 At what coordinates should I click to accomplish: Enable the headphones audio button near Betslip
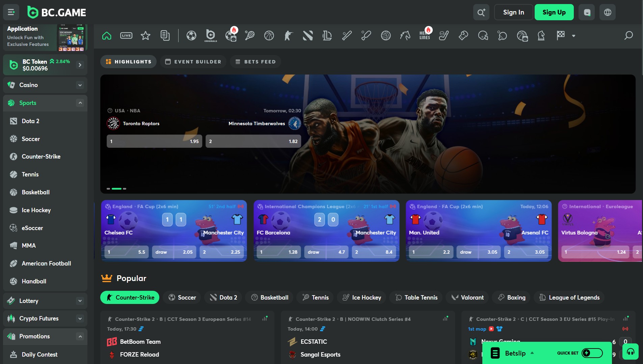(x=631, y=352)
